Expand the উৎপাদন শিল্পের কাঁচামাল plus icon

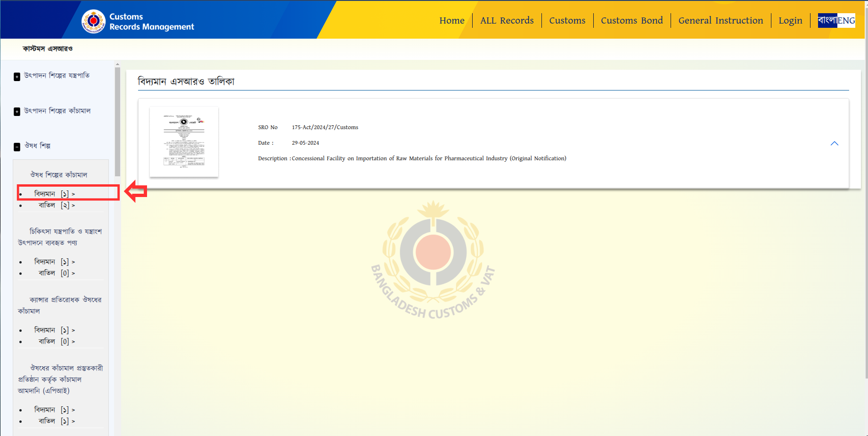click(17, 112)
